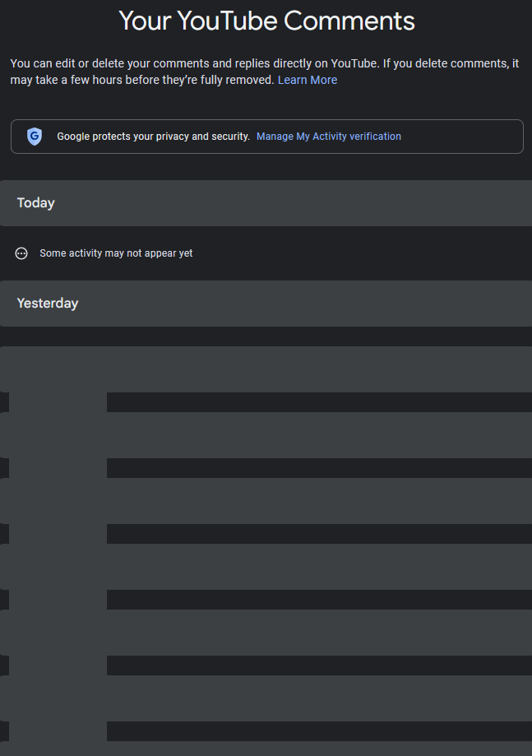532x756 pixels.
Task: Click the 'Your YouTube Comments' page title
Action: point(266,21)
